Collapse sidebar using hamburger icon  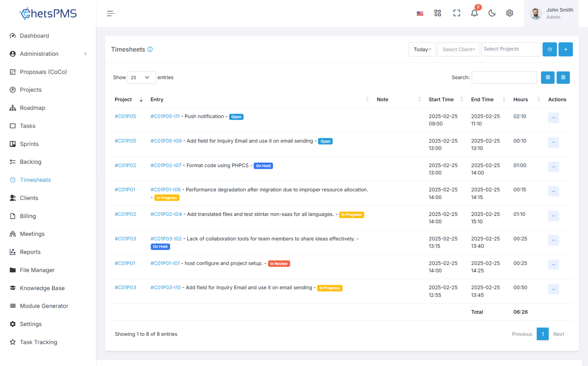pyautogui.click(x=110, y=13)
